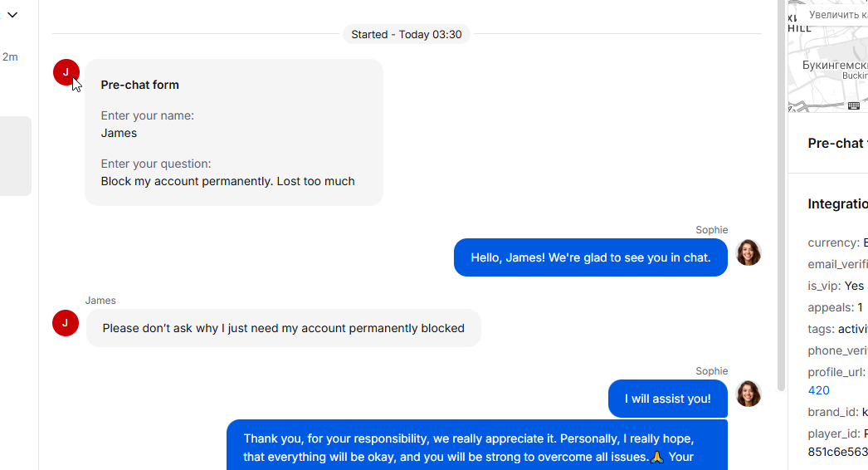Select the "I will assist you!" reply bubble
Viewport: 868px width, 470px height.
[x=667, y=399]
